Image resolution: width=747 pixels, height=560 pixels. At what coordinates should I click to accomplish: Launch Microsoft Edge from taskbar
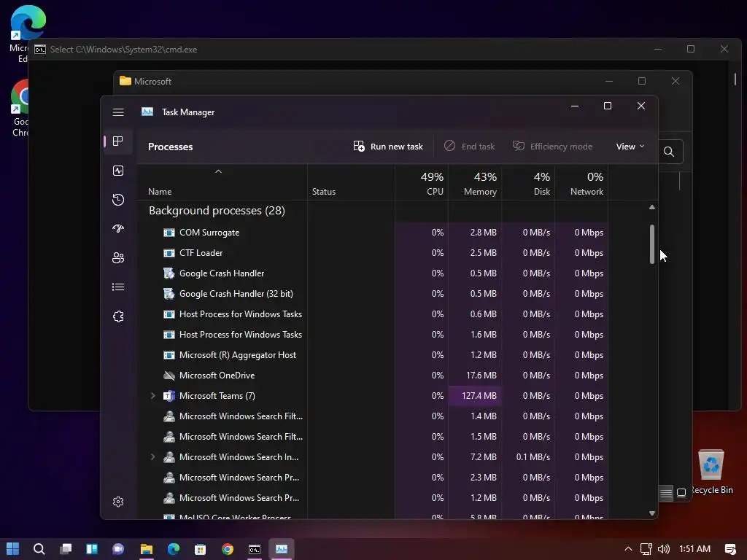(174, 548)
